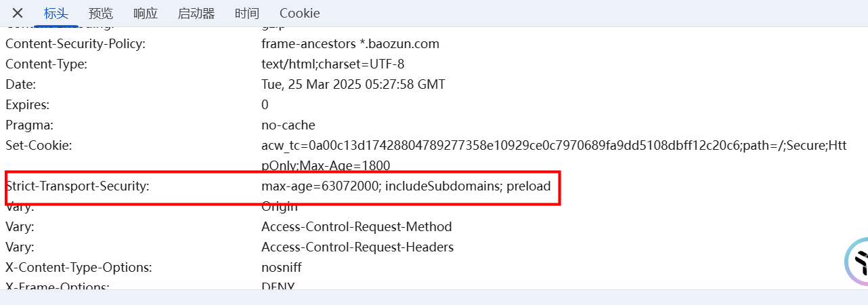Viewport: 868px width, 305px height.
Task: Show the Cookie tab
Action: tap(300, 13)
